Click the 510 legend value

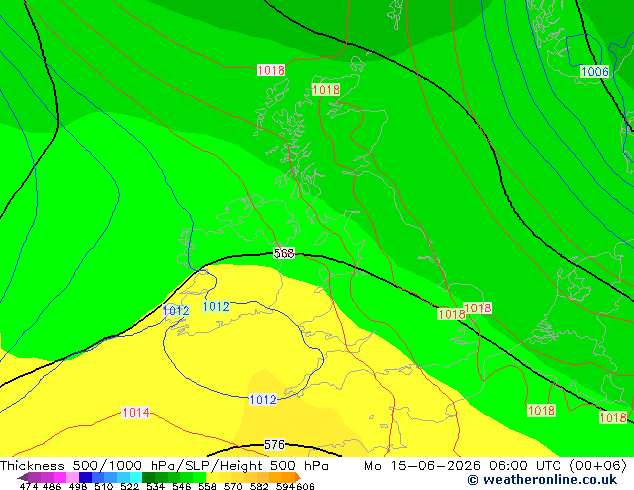pyautogui.click(x=103, y=486)
